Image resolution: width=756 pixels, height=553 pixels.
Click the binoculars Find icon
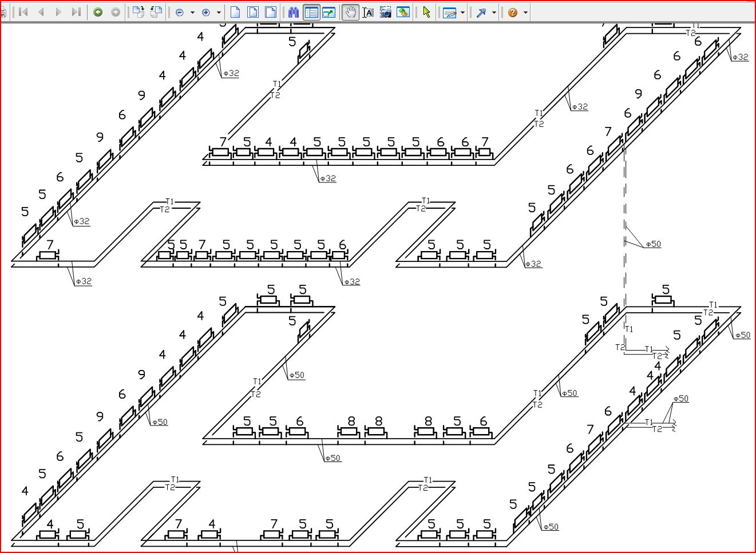click(x=294, y=12)
